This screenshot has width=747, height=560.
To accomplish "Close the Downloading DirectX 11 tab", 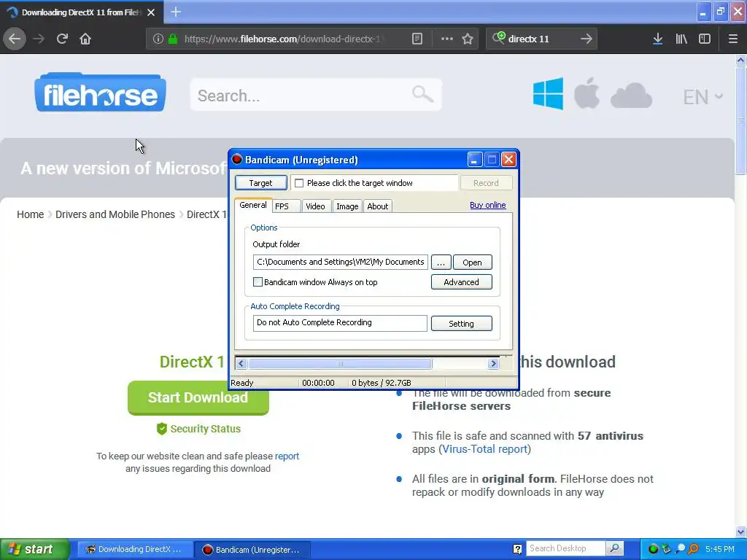I will click(x=151, y=12).
